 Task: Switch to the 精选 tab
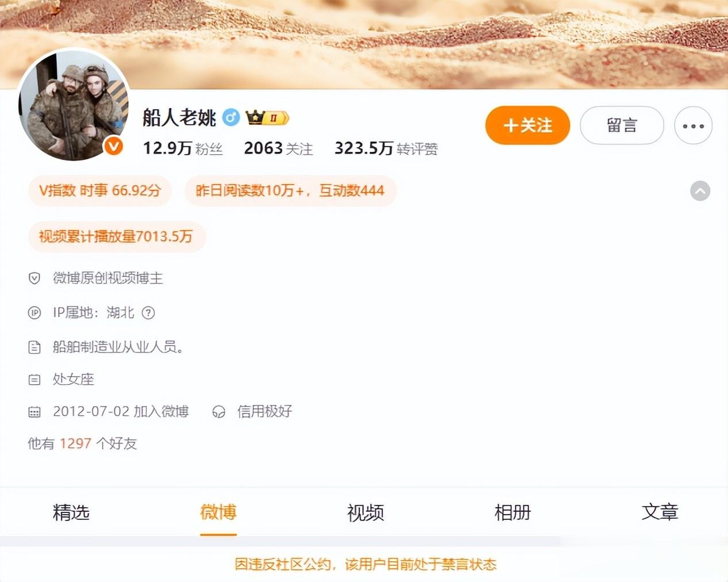click(71, 512)
